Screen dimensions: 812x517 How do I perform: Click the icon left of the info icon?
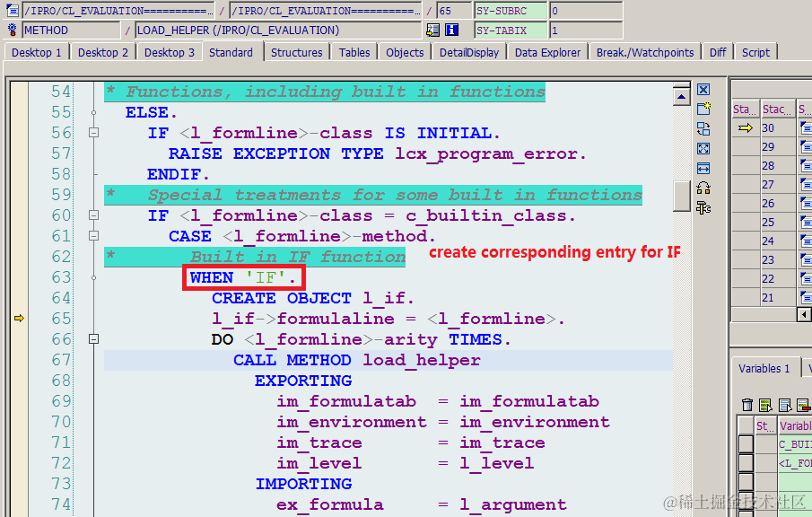(433, 30)
